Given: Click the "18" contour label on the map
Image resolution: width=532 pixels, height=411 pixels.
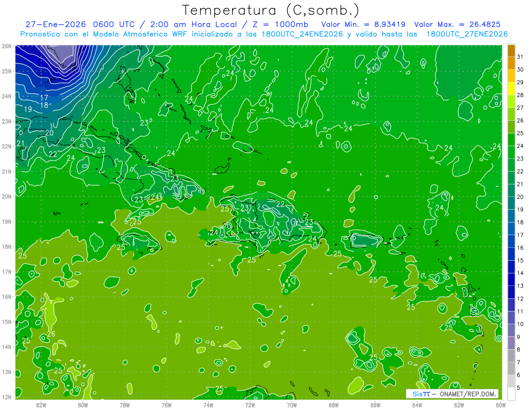Looking at the screenshot, I should (x=44, y=105).
